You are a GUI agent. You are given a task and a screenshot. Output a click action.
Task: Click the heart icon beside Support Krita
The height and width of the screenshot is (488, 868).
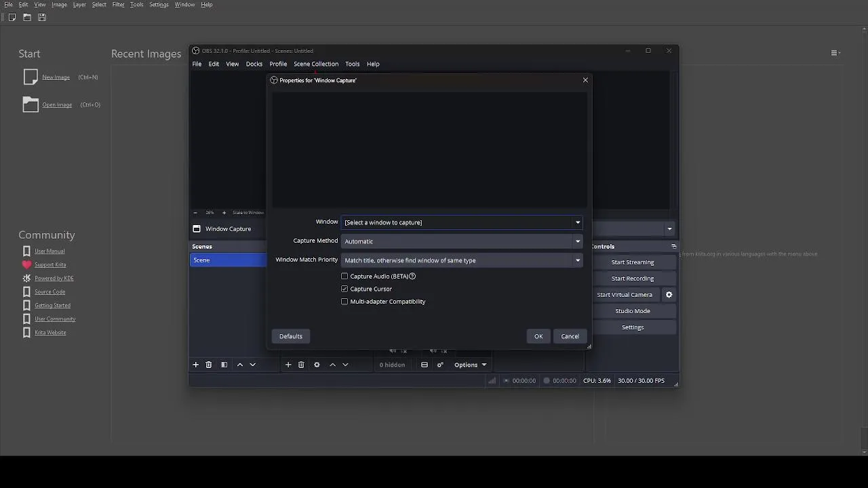tap(26, 265)
